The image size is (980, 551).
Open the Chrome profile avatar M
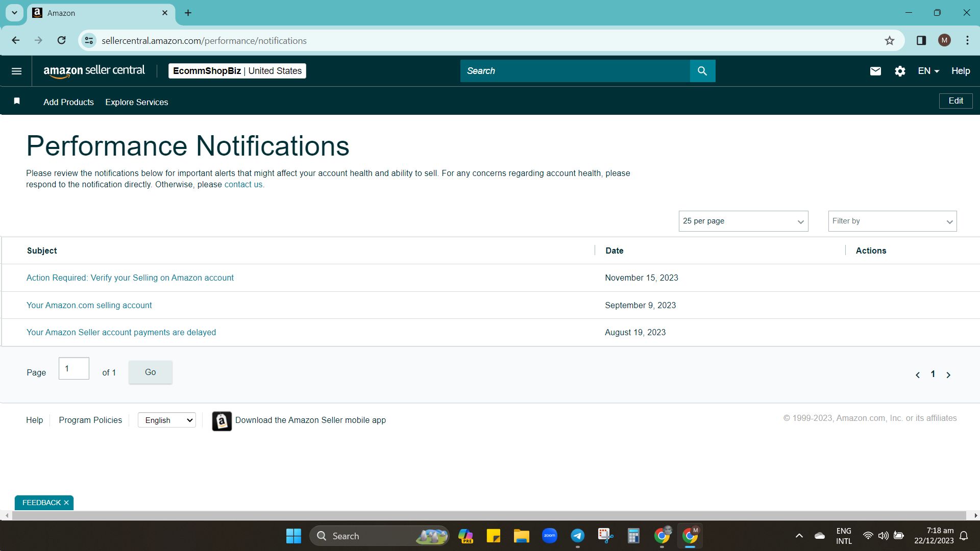[944, 40]
